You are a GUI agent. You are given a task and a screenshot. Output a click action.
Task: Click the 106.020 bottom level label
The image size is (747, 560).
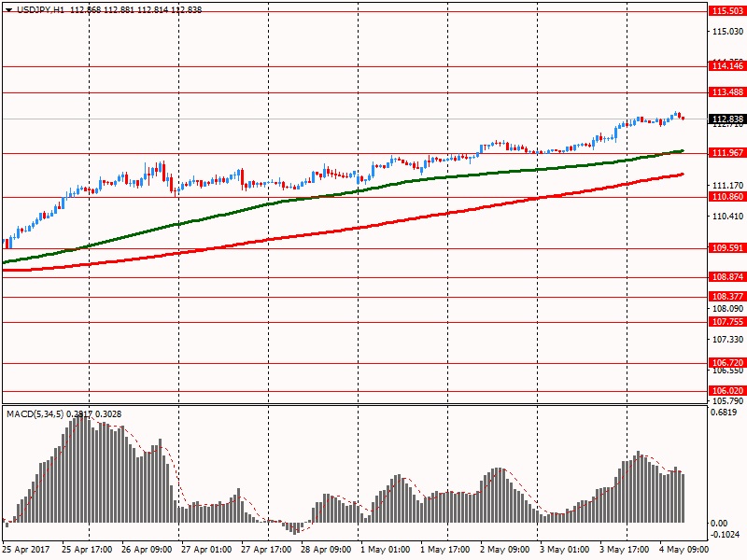(726, 391)
